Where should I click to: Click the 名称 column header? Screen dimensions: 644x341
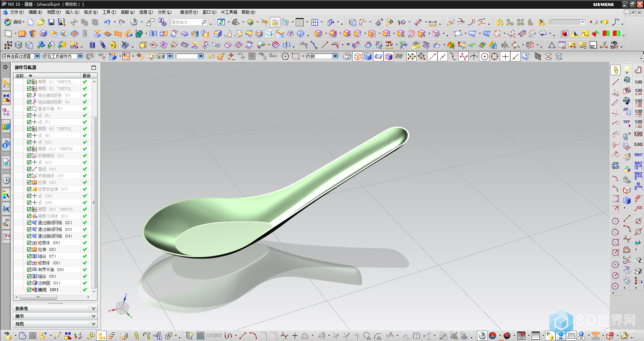tap(47, 76)
